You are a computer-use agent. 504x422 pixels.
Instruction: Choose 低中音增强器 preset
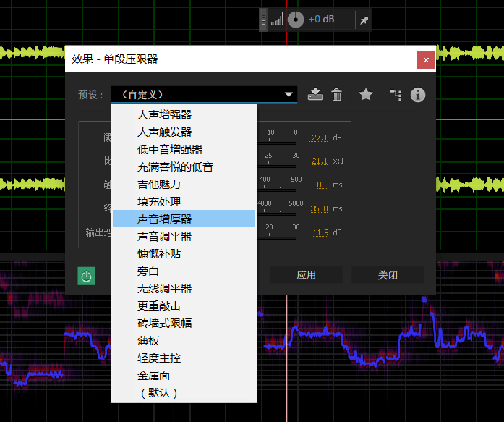(184, 150)
